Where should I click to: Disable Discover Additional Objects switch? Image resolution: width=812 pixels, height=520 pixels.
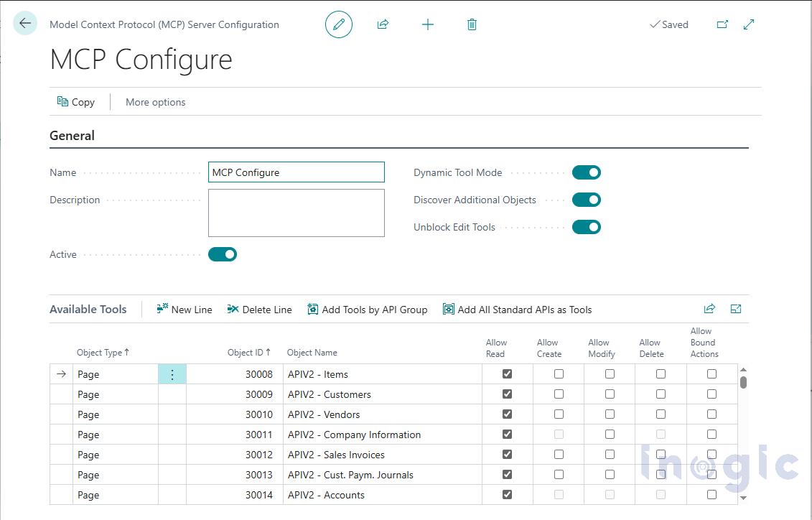587,200
